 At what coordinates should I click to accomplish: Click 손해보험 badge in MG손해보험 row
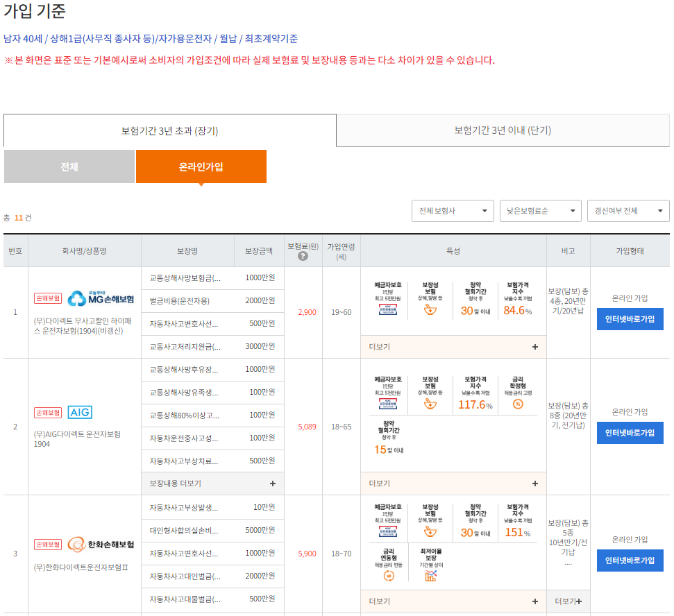[x=48, y=298]
